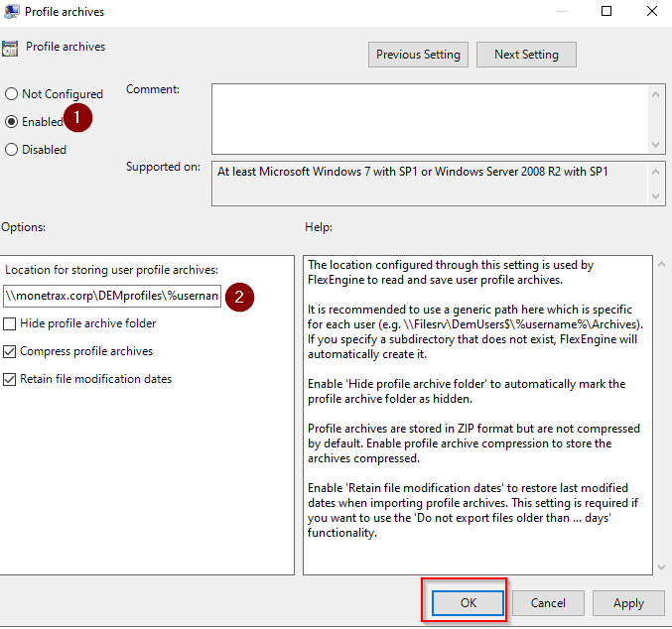Image resolution: width=672 pixels, height=629 pixels.
Task: Click the profile archive location path field
Action: 111,296
